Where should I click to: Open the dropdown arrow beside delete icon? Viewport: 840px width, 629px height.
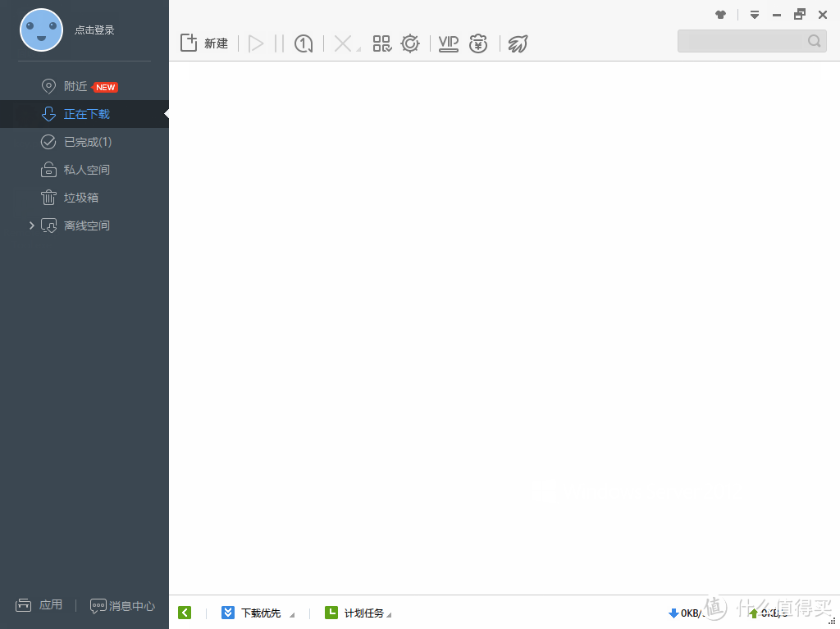coord(358,49)
